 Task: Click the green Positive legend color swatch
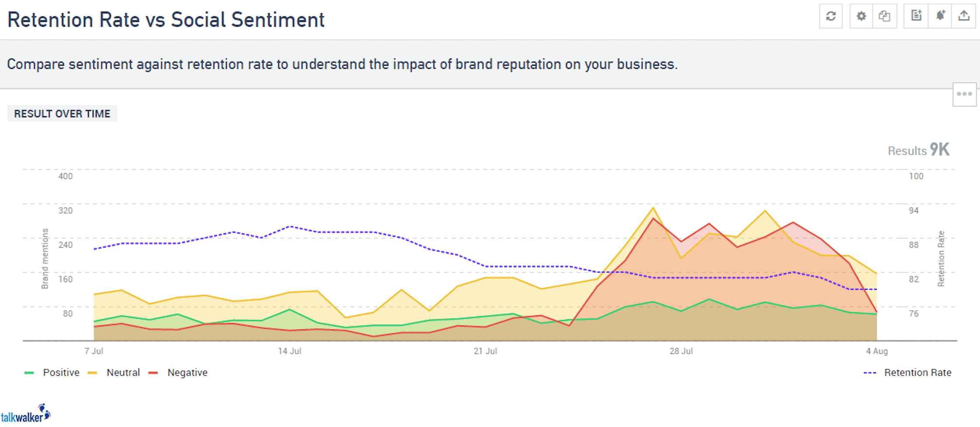(29, 373)
